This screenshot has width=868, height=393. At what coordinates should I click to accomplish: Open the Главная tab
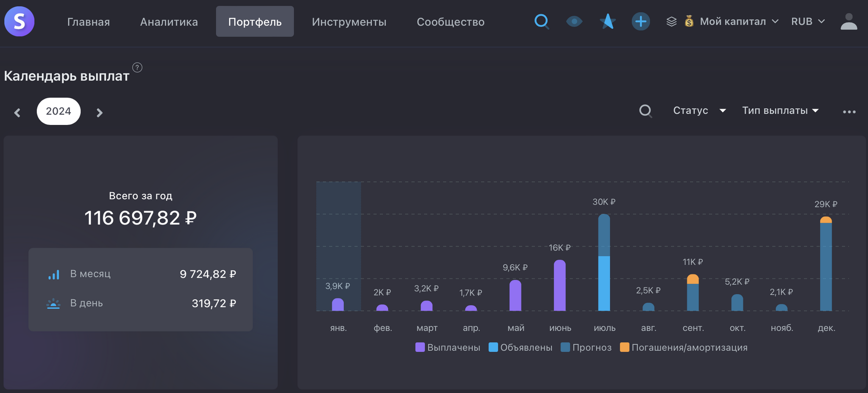click(89, 22)
